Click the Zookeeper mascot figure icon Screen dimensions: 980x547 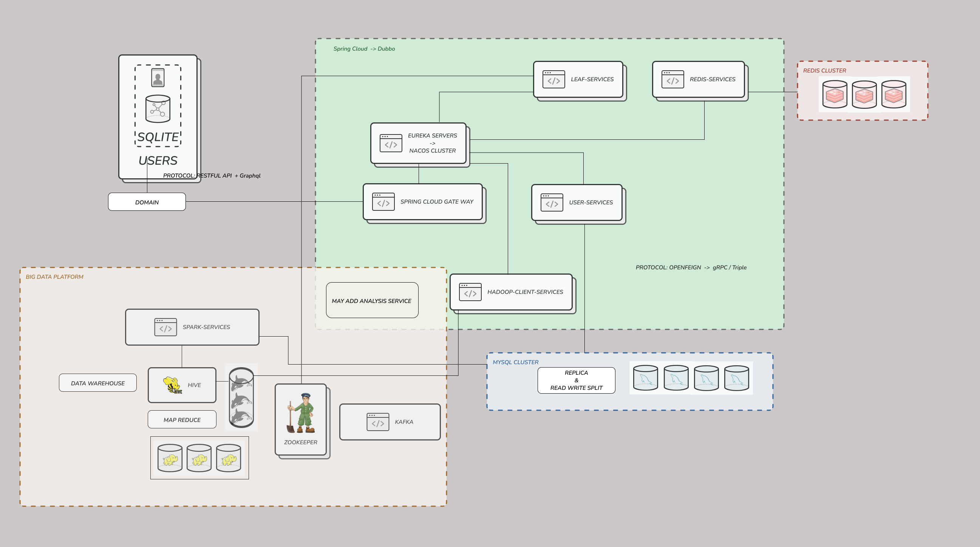click(301, 414)
